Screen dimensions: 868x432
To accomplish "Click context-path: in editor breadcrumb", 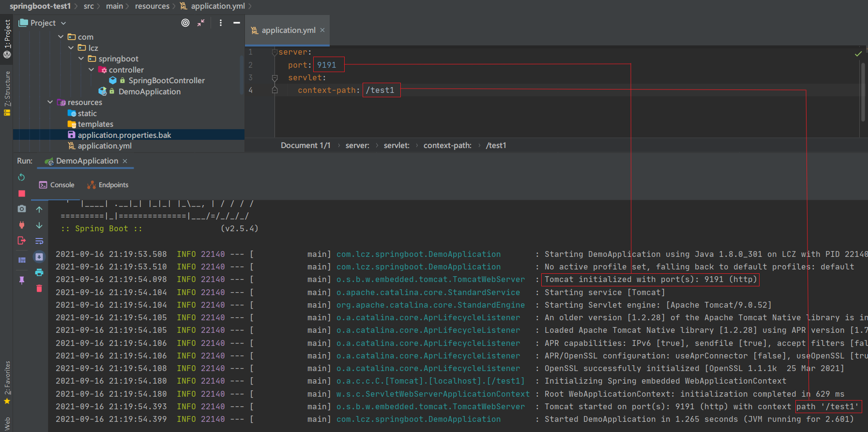I will (447, 146).
